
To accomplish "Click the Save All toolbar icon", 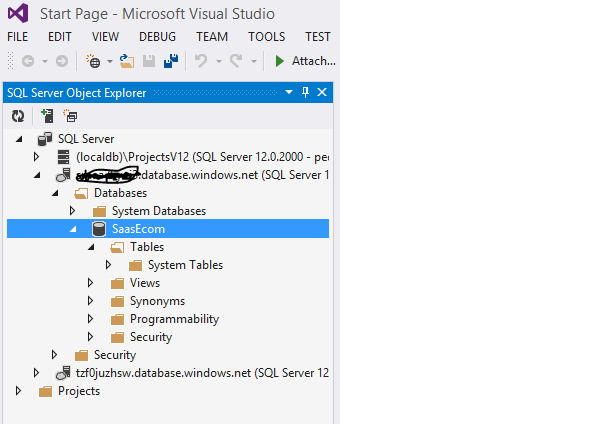I will pyautogui.click(x=171, y=61).
